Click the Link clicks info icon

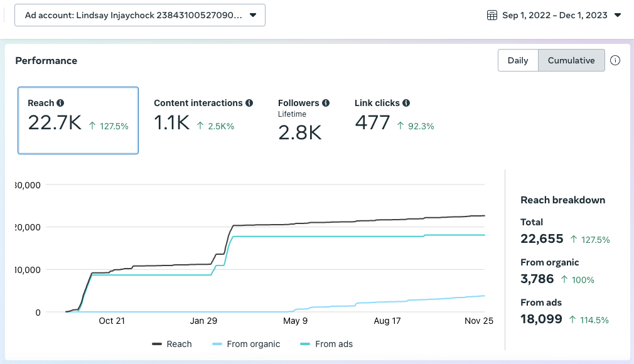pyautogui.click(x=406, y=103)
